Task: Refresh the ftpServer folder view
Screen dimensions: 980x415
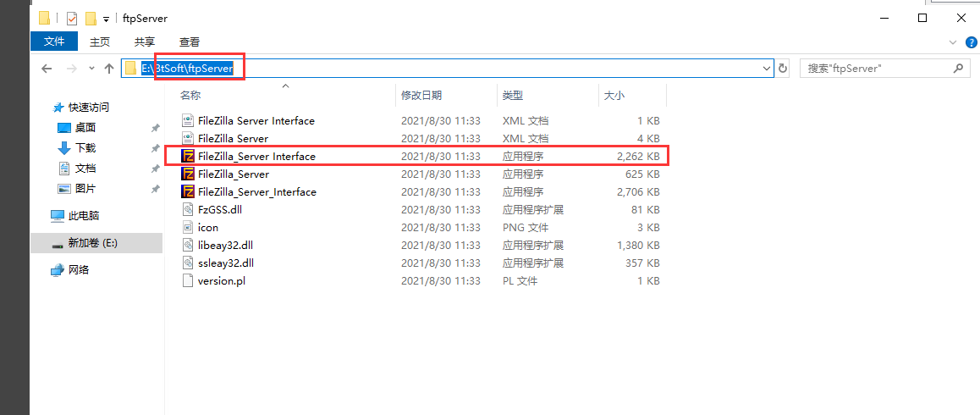Action: [783, 69]
